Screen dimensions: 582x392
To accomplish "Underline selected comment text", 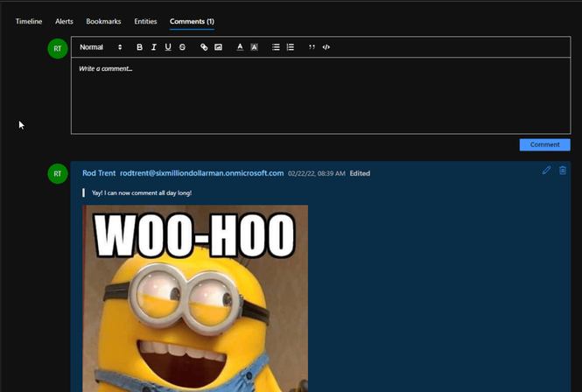I will (x=168, y=47).
